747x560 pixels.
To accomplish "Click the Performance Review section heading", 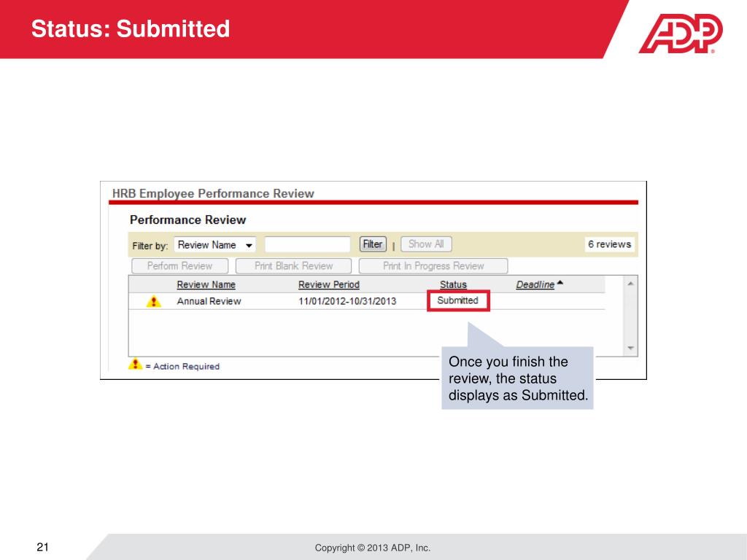I will (x=187, y=220).
